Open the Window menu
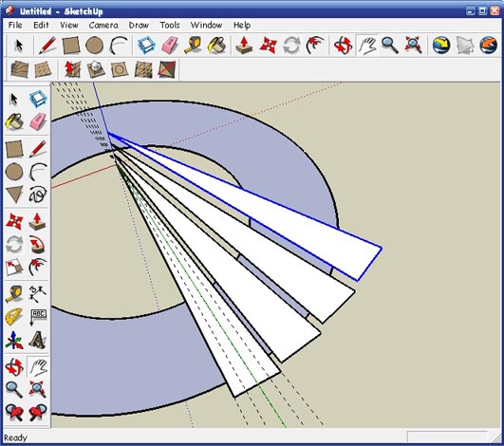Viewport: 504px width, 446px height. pyautogui.click(x=206, y=25)
